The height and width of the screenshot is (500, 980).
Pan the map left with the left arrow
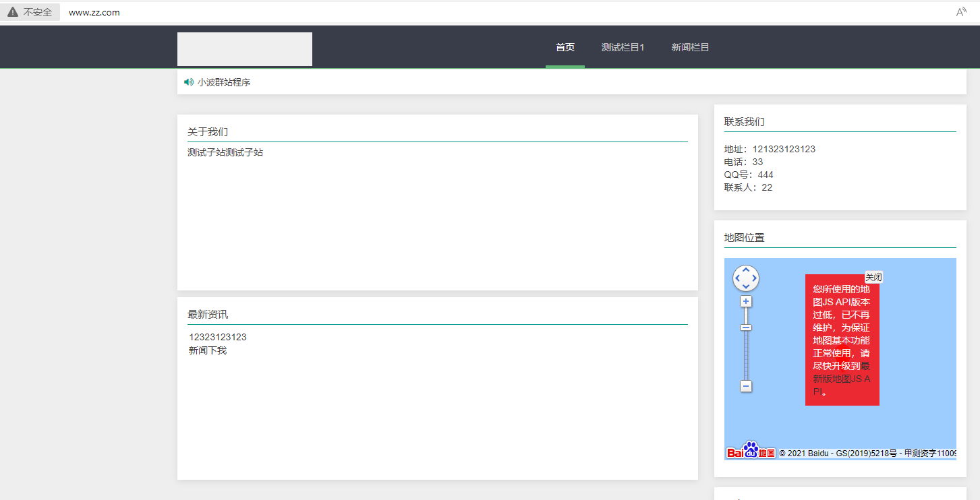tap(738, 278)
